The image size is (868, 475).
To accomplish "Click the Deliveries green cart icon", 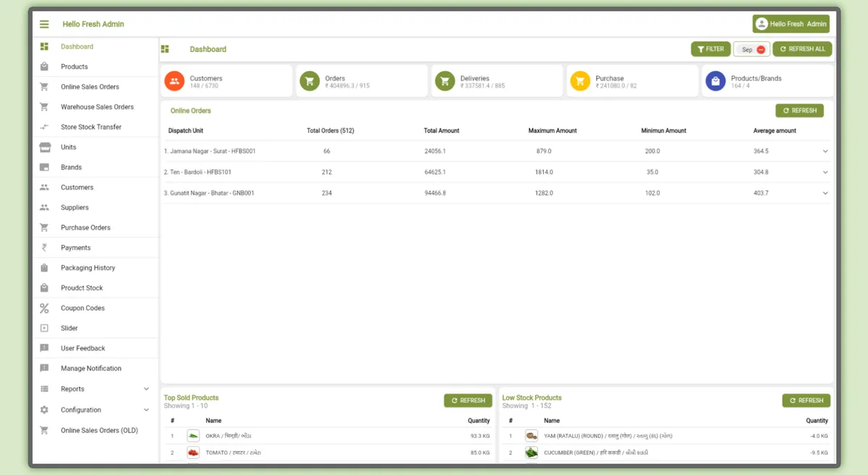I will click(445, 81).
